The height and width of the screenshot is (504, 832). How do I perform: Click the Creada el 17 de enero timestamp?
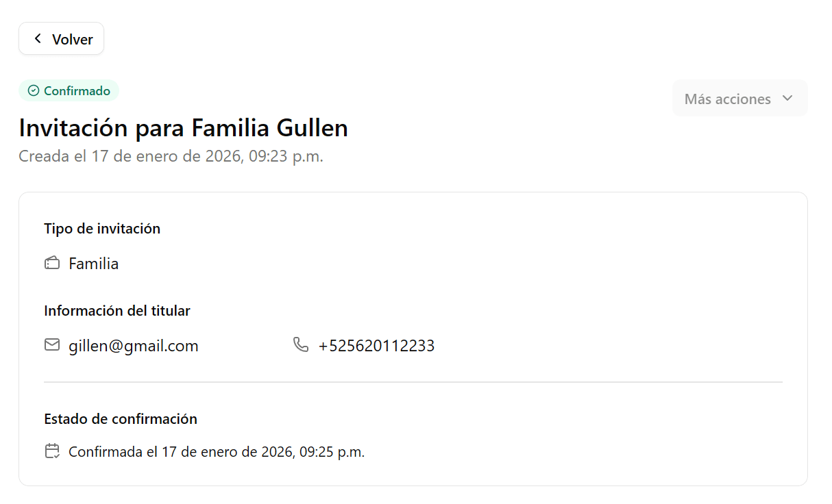click(171, 156)
